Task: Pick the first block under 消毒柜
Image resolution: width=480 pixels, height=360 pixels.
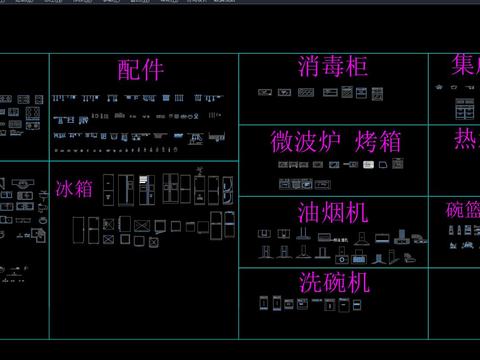Action: (x=265, y=92)
